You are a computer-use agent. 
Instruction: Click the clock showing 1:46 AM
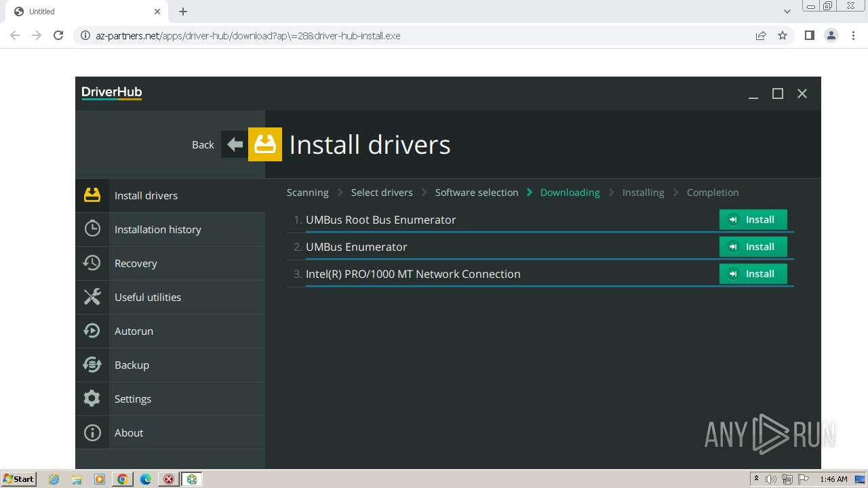pyautogui.click(x=833, y=479)
